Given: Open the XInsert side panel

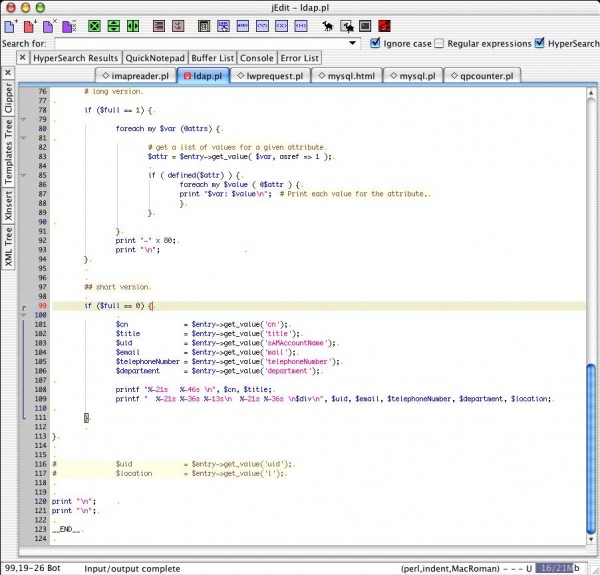Looking at the screenshot, I should 8,206.
